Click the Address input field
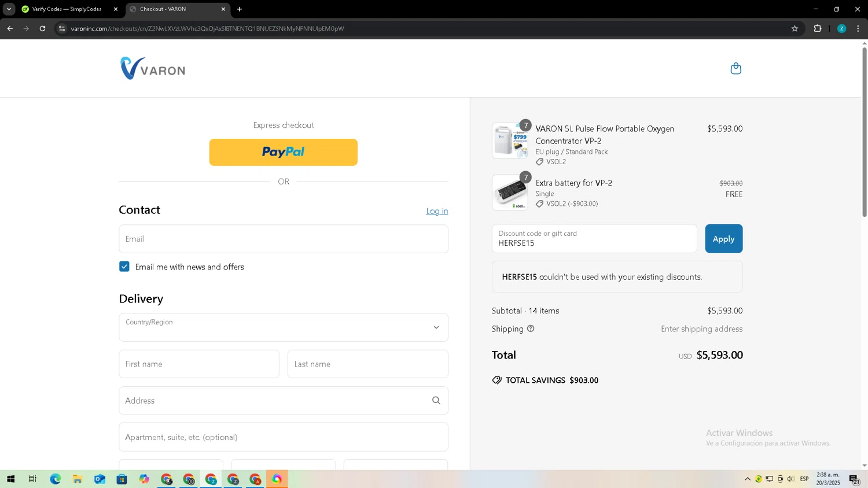 point(284,401)
